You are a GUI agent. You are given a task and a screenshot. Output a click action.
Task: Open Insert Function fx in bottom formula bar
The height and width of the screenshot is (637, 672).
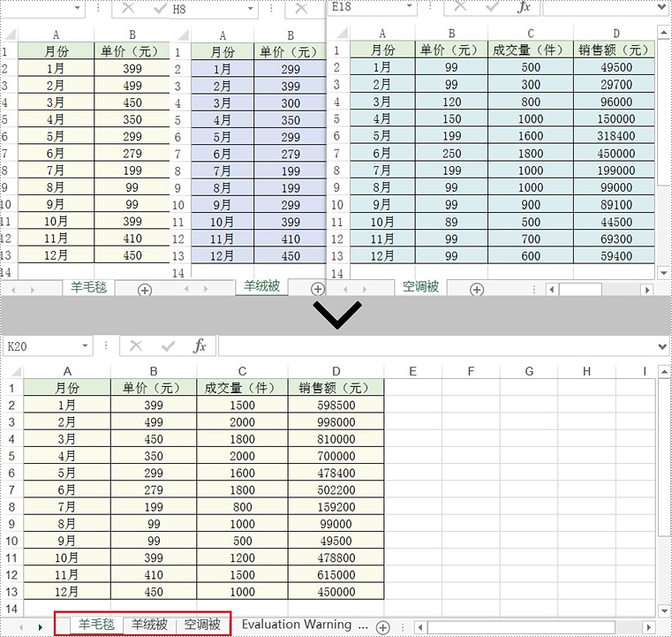(x=200, y=345)
